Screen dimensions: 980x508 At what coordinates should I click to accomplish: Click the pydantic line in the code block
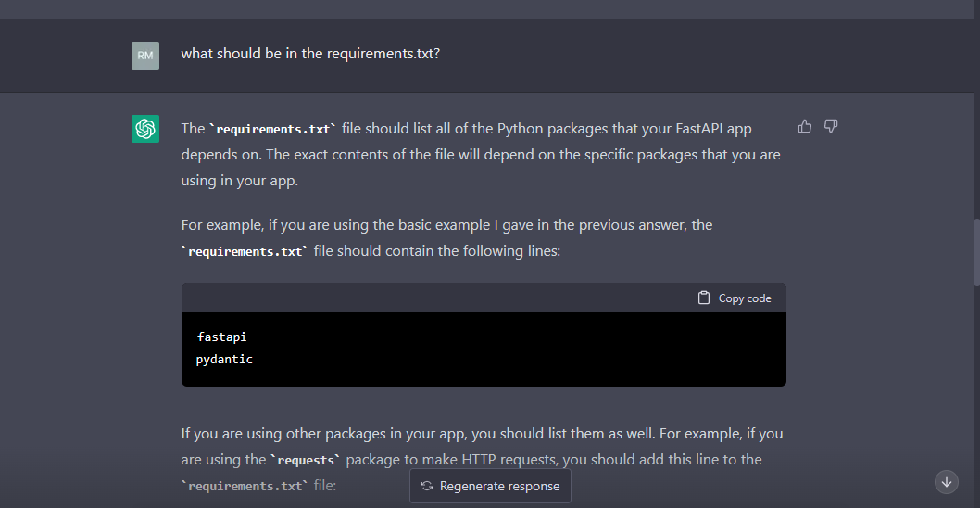(x=224, y=359)
